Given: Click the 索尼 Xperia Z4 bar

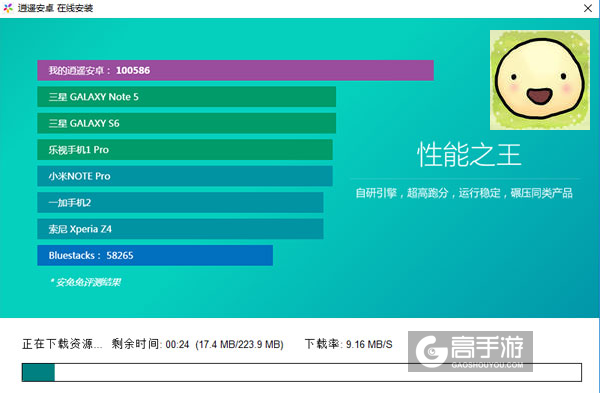Looking at the screenshot, I should coord(180,229).
